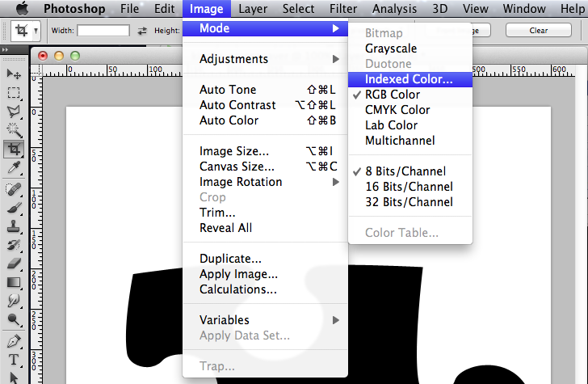The height and width of the screenshot is (384, 588).
Task: Switch to 32 Bits/Channel
Action: point(410,202)
